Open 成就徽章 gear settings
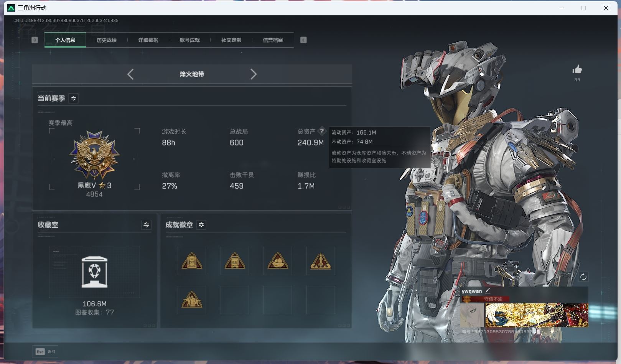This screenshot has height=364, width=621. [201, 225]
